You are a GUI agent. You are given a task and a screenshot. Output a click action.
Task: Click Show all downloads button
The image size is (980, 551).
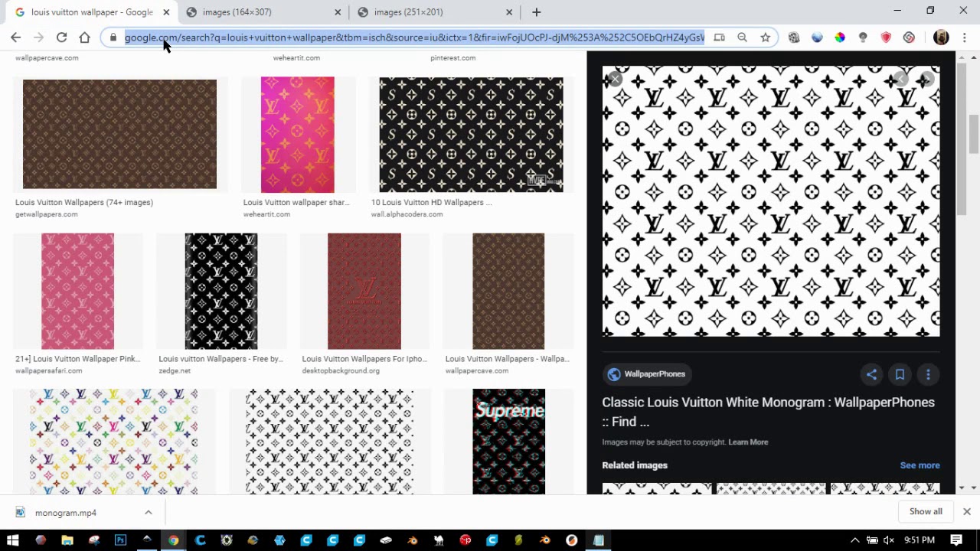click(x=926, y=511)
